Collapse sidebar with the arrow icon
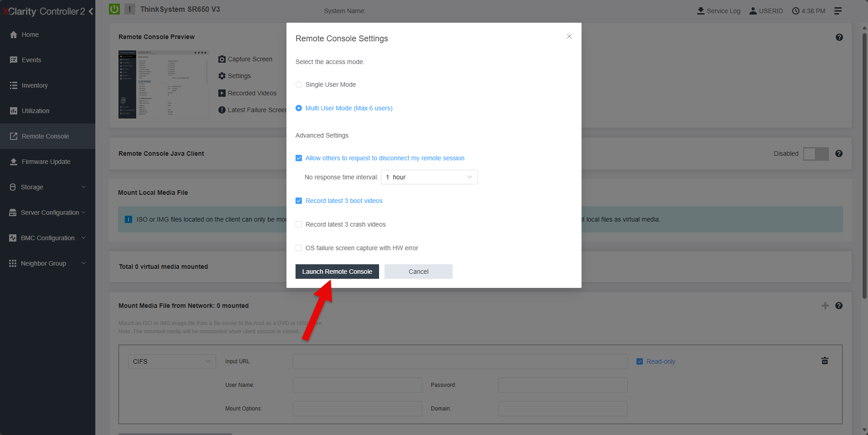 [x=91, y=11]
